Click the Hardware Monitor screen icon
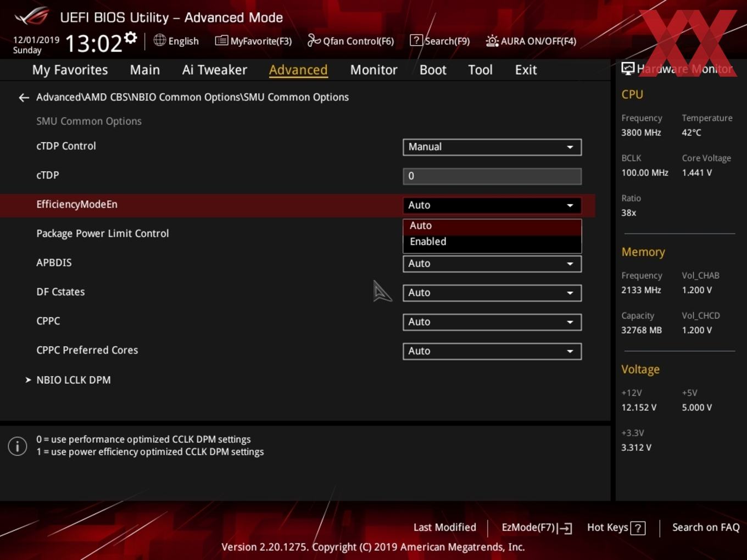Screen dimensions: 747x560 coord(627,69)
